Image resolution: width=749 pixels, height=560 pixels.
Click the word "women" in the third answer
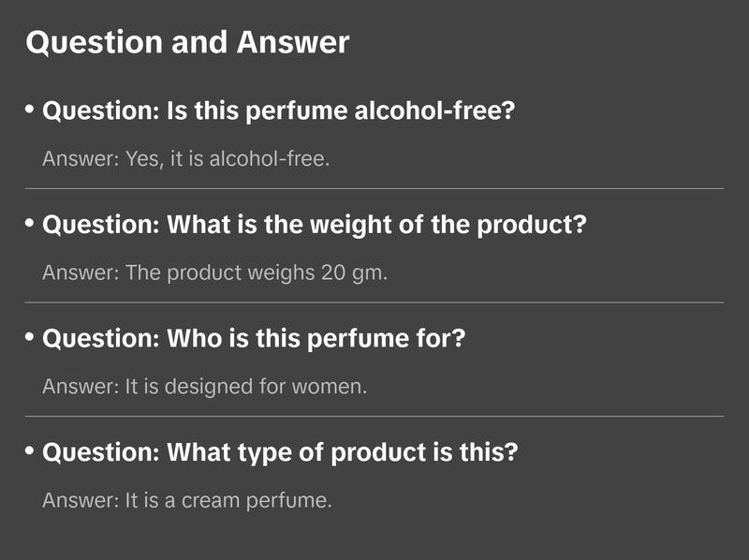(334, 386)
